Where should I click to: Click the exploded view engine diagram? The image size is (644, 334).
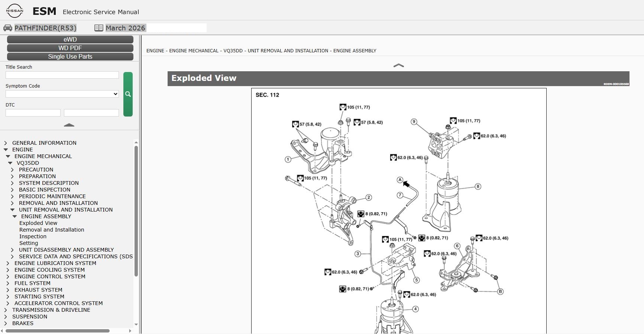399,211
